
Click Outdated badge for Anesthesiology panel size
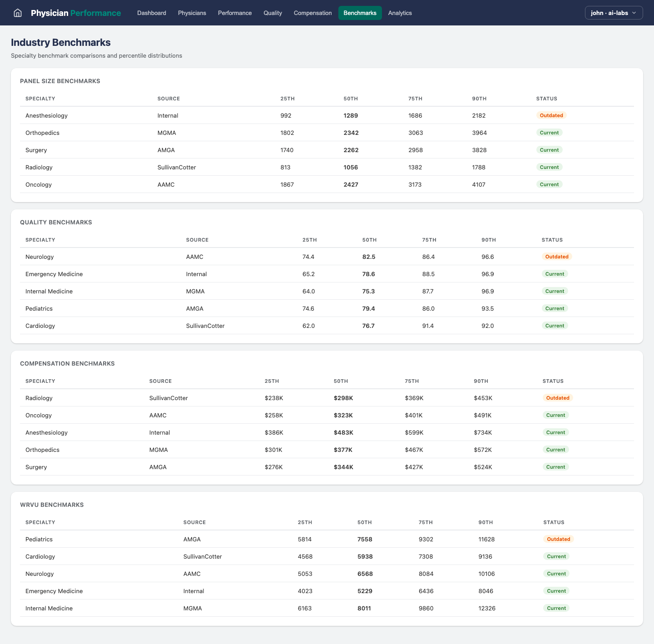coord(551,115)
